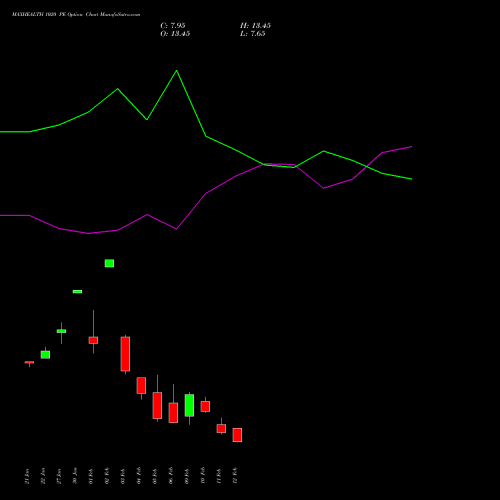Click the 11 Feb date label

(x=219, y=476)
